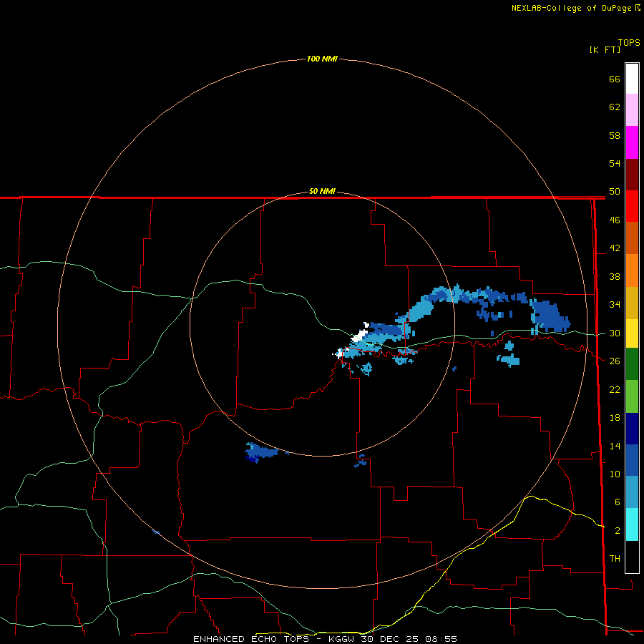
Task: Pick the dark green legend swatch near 26
Action: [632, 364]
